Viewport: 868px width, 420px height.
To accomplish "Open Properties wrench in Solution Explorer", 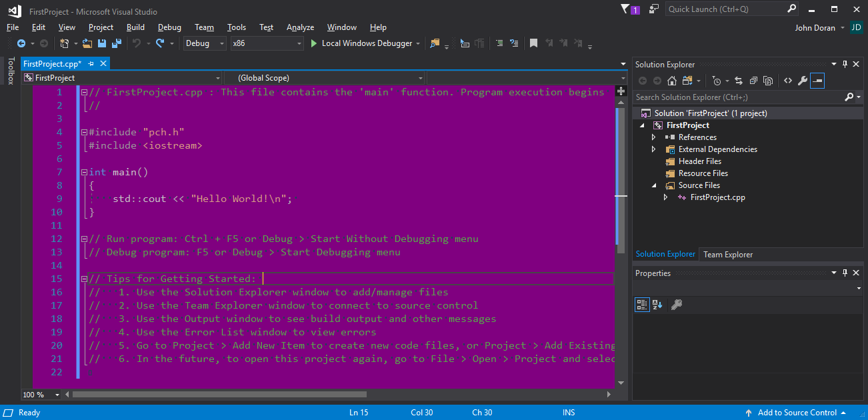I will tap(803, 81).
